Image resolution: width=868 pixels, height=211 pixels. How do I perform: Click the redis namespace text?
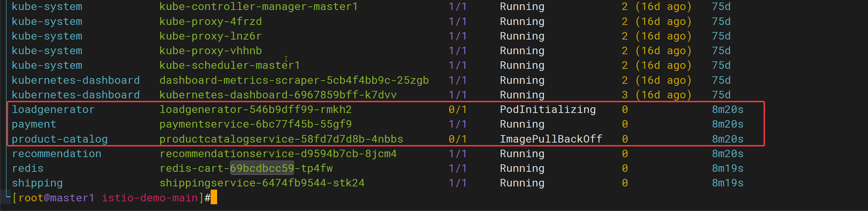pos(27,168)
